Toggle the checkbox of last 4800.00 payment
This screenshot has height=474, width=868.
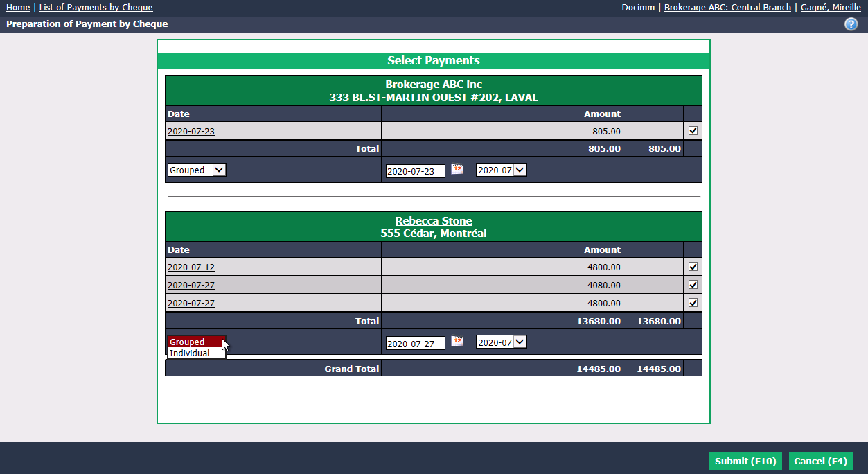[693, 302]
